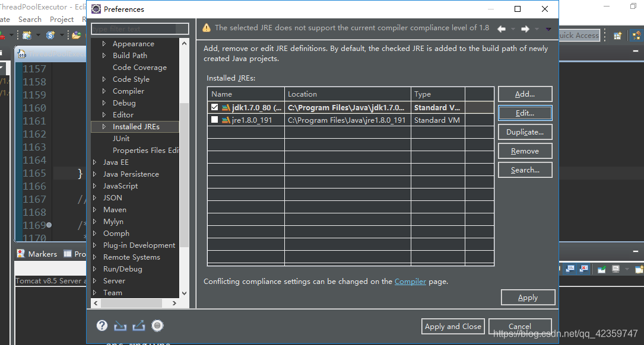Click Apply and Close

(x=453, y=327)
